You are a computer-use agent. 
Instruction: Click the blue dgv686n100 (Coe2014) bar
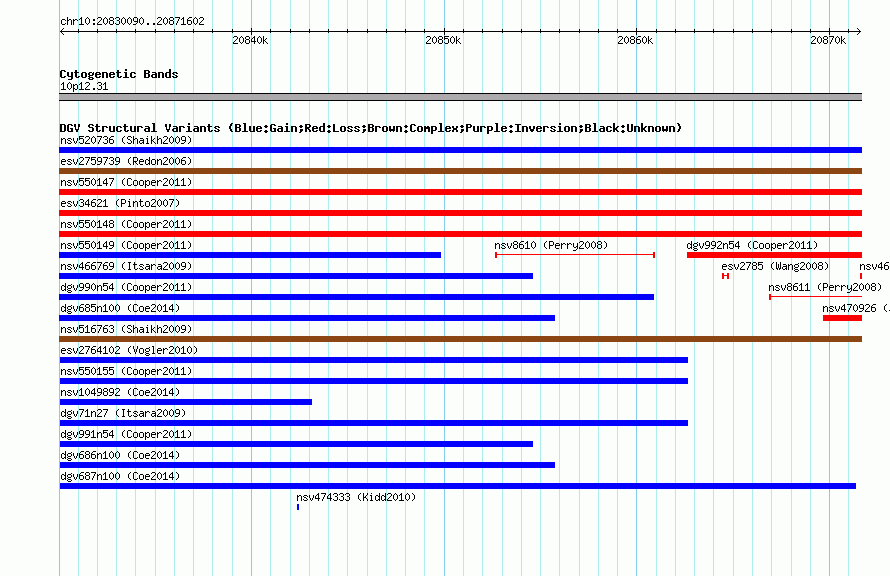307,465
